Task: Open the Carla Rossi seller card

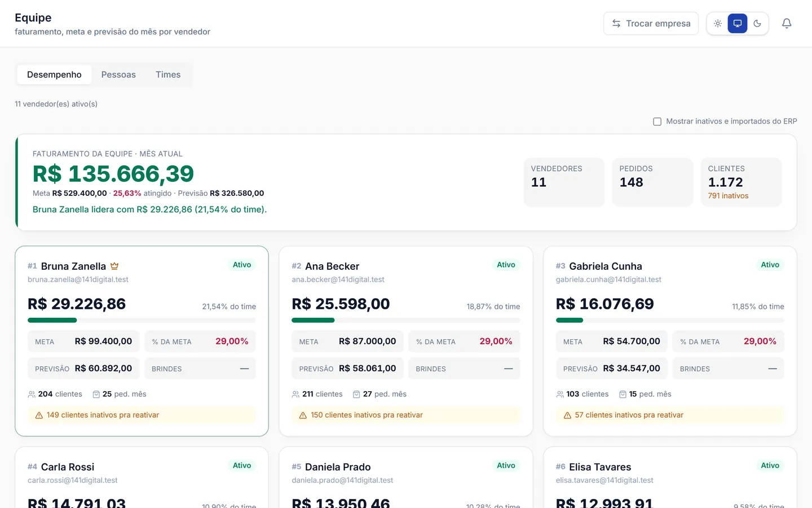Action: click(142, 478)
